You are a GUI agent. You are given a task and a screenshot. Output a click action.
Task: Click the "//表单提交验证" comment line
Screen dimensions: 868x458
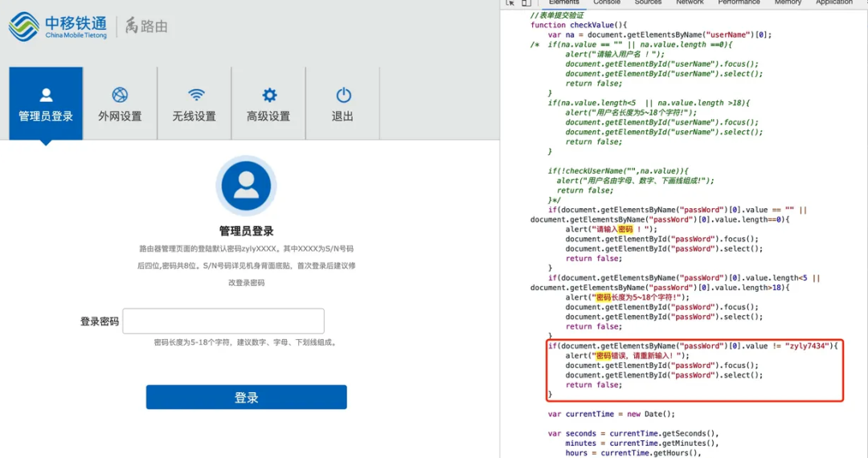(556, 15)
